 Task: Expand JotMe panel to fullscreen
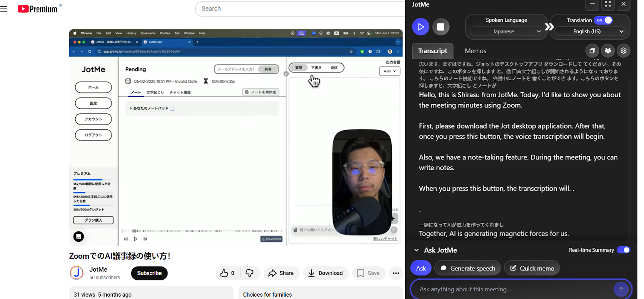(x=608, y=4)
